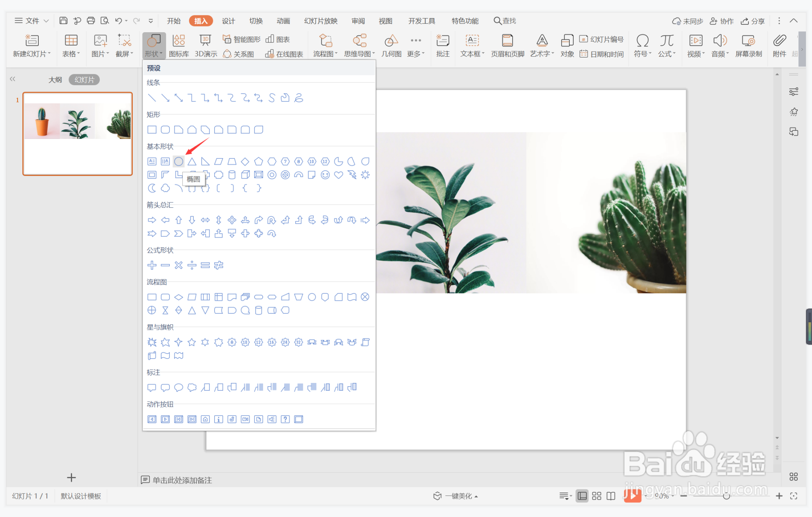The width and height of the screenshot is (812, 517).
Task: Click the notes placeholder text
Action: 182,480
